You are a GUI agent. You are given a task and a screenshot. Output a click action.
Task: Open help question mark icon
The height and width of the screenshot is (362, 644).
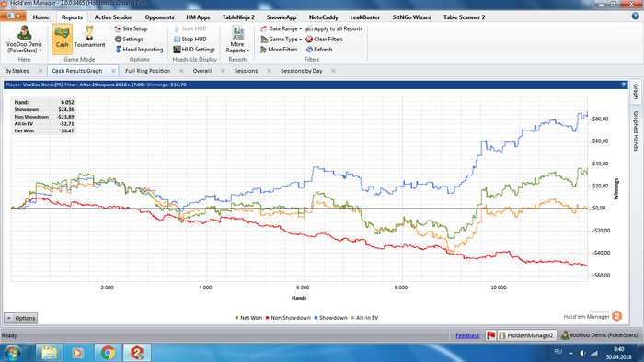tap(636, 17)
